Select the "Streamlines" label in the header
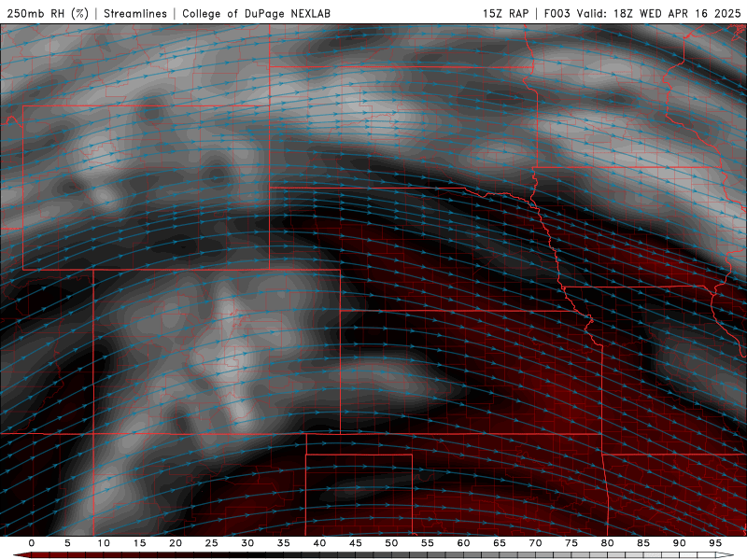This screenshot has height=560, width=747. (x=135, y=13)
